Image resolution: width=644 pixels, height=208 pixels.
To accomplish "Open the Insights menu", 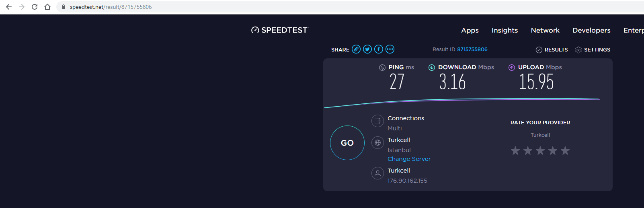I will coord(505,30).
